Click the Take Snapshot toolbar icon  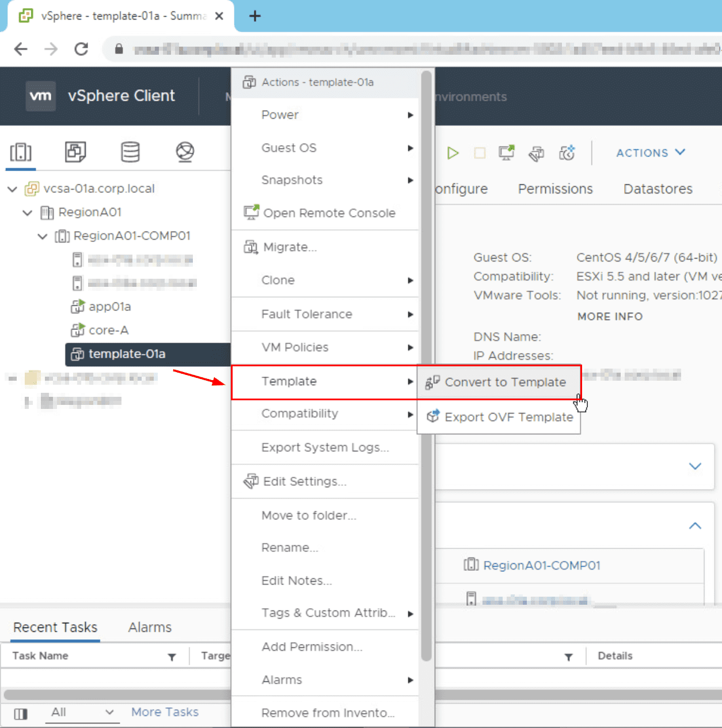click(567, 153)
